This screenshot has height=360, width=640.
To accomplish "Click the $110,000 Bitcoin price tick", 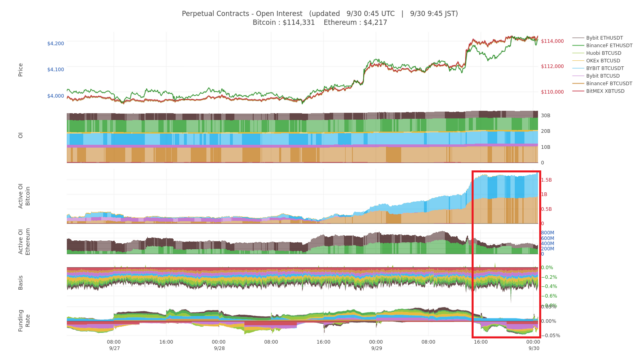I will click(x=552, y=92).
